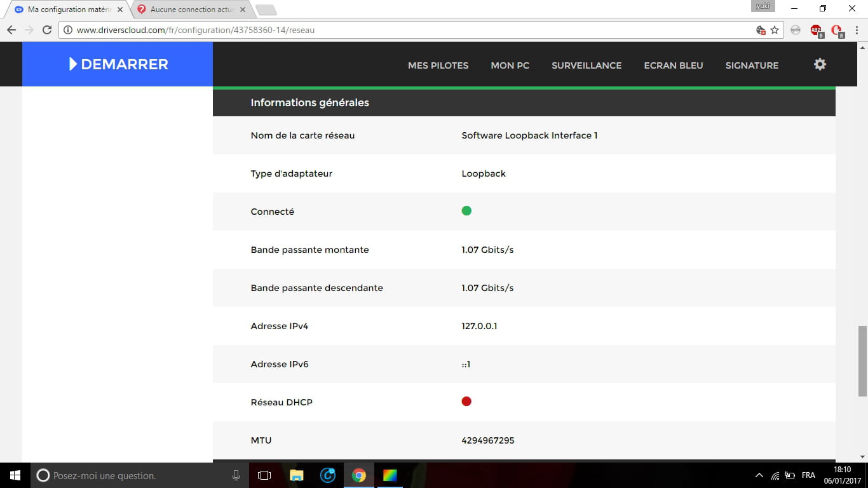Open Task View from the taskbar

pyautogui.click(x=264, y=475)
